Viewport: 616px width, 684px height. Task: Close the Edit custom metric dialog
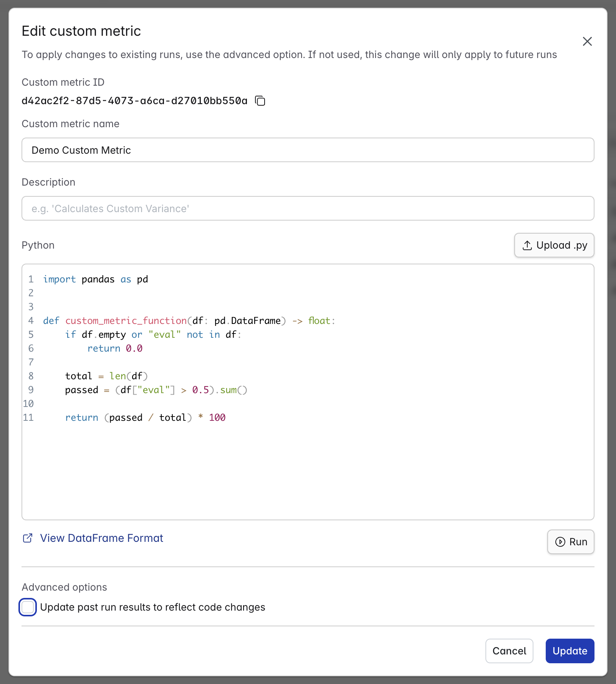587,41
